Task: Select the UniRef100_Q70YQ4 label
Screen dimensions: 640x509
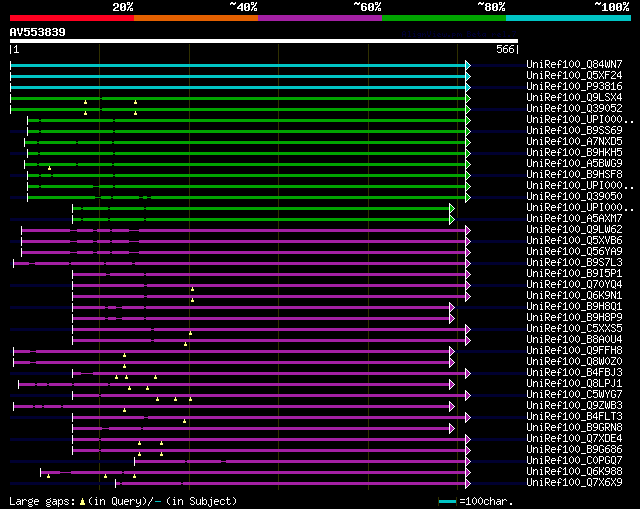Action: coord(574,285)
